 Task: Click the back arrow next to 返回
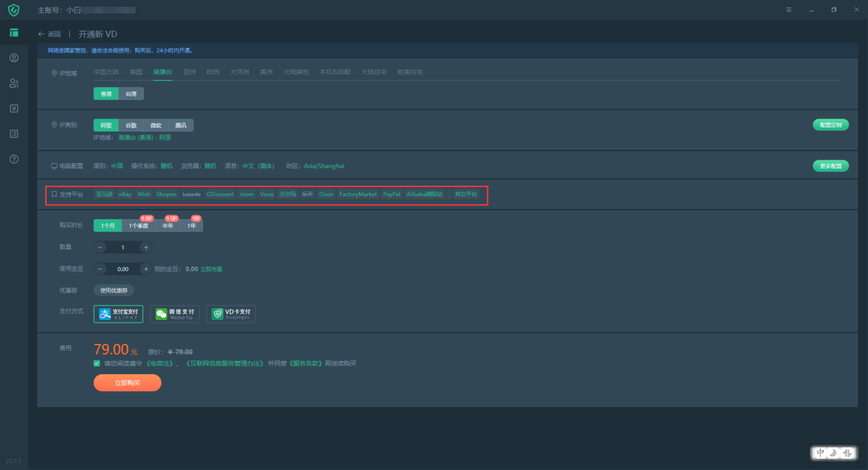coord(41,34)
